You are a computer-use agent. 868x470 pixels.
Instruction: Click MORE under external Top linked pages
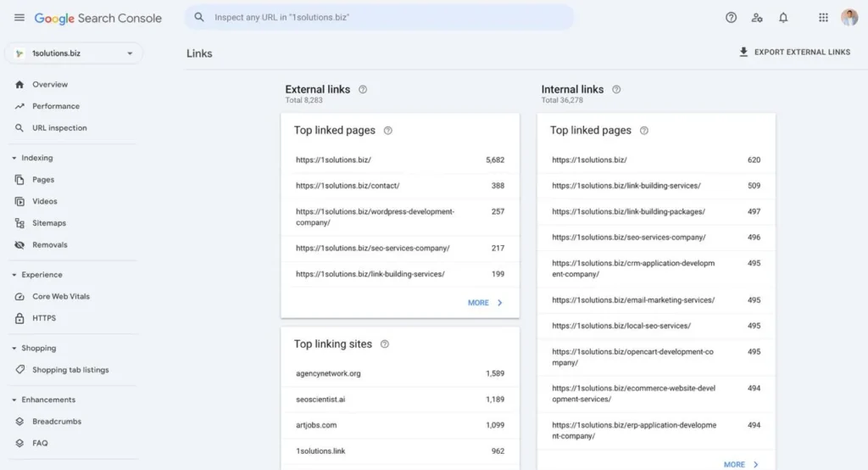click(485, 303)
